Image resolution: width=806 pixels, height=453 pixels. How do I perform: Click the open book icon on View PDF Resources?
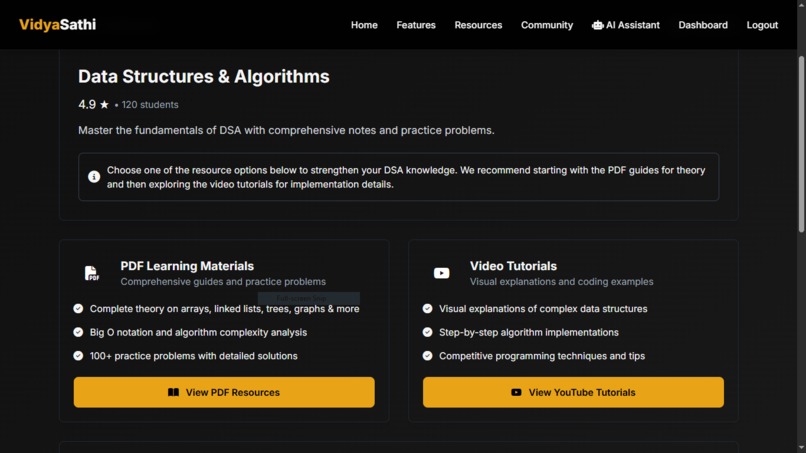[x=173, y=392]
